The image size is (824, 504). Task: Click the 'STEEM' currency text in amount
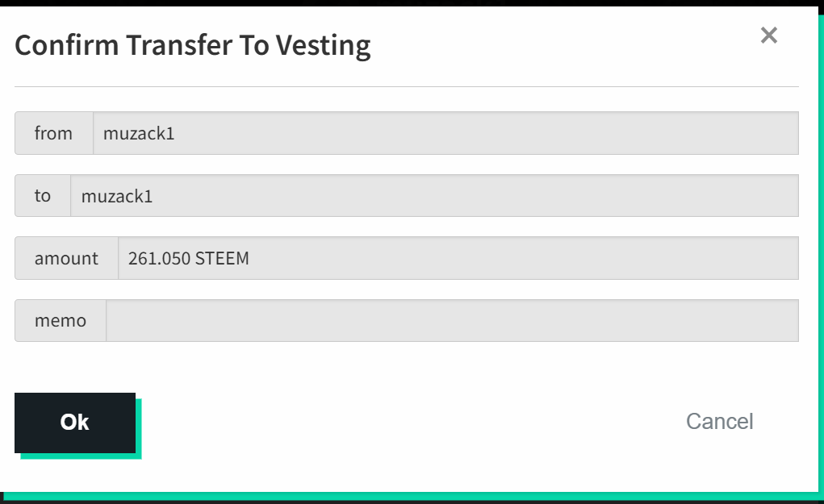[222, 258]
